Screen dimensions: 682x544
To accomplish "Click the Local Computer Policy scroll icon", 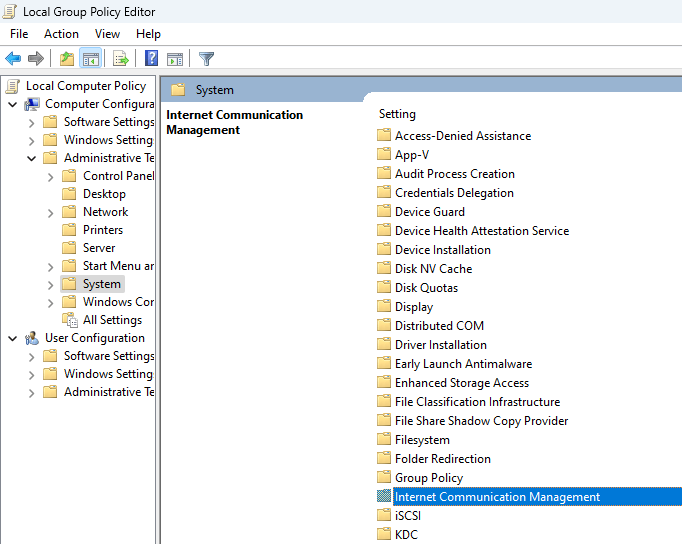I will 13,86.
